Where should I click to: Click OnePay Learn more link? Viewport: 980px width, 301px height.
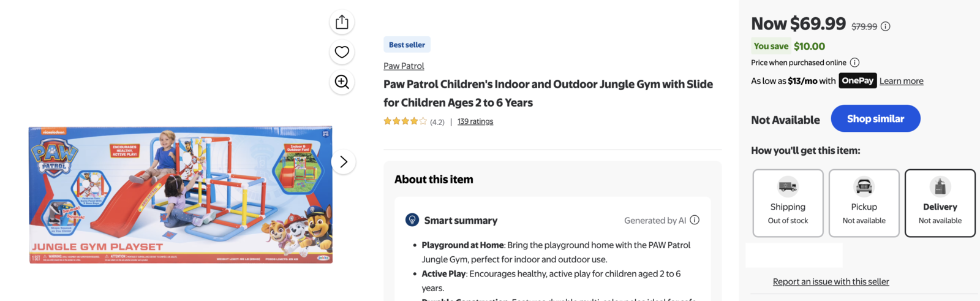coord(901,81)
